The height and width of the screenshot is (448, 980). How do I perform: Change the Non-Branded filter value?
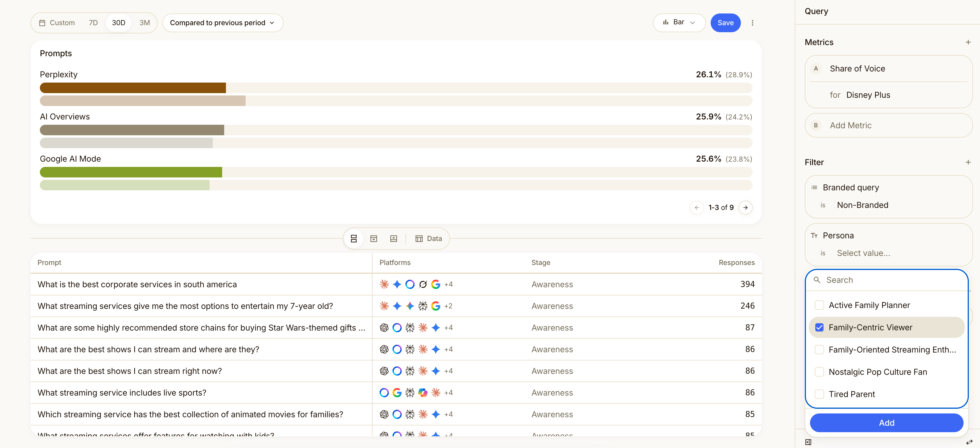(862, 205)
